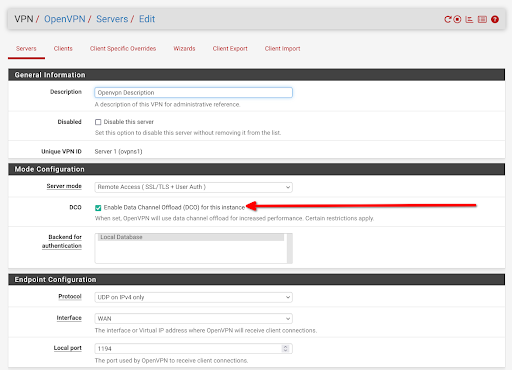Open the related status chart icon
The height and width of the screenshot is (370, 512).
click(469, 19)
